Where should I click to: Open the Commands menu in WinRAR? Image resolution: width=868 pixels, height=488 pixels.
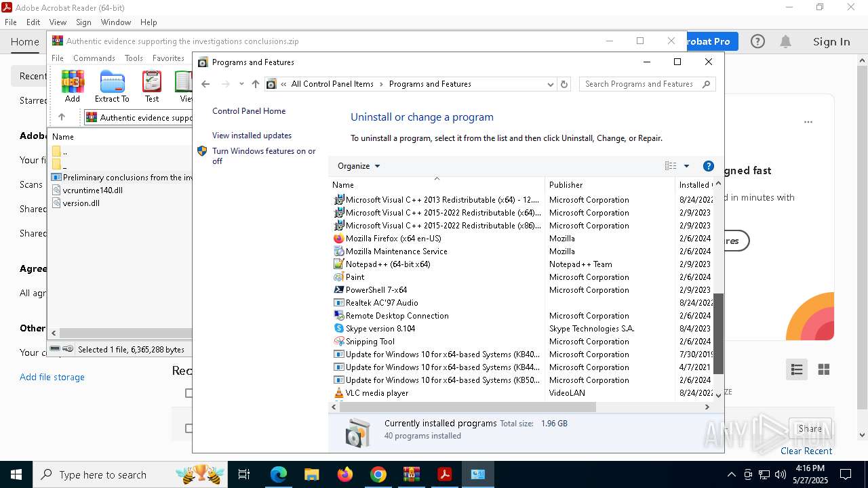[x=94, y=58]
